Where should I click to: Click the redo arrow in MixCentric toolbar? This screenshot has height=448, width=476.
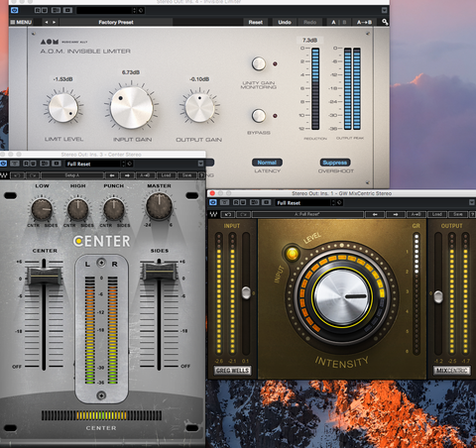pyautogui.click(x=243, y=215)
